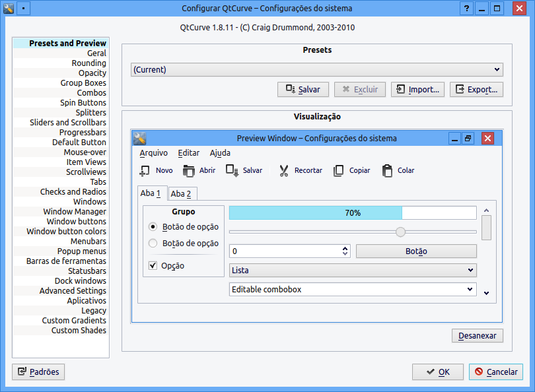The image size is (535, 392).
Task: Click the Copiar copy icon
Action: tap(338, 170)
